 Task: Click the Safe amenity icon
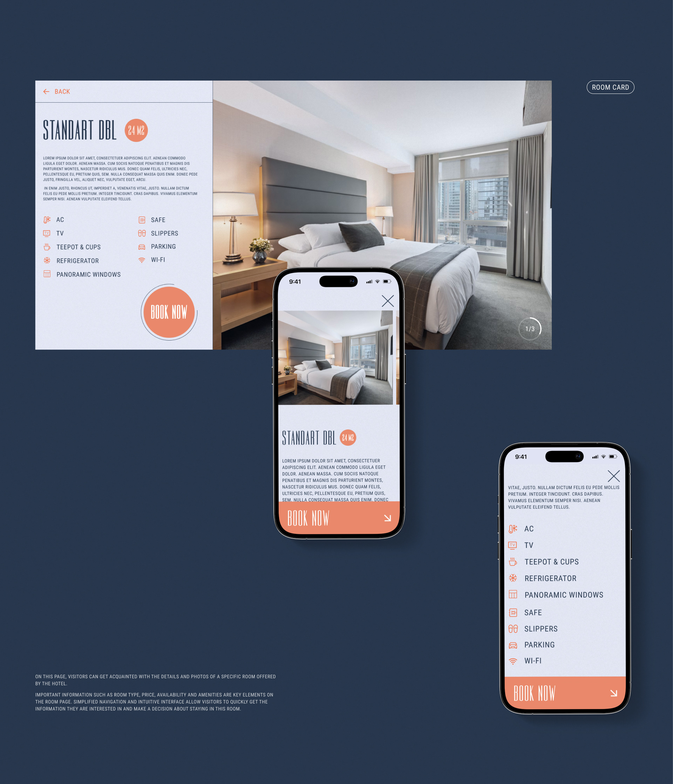(142, 219)
